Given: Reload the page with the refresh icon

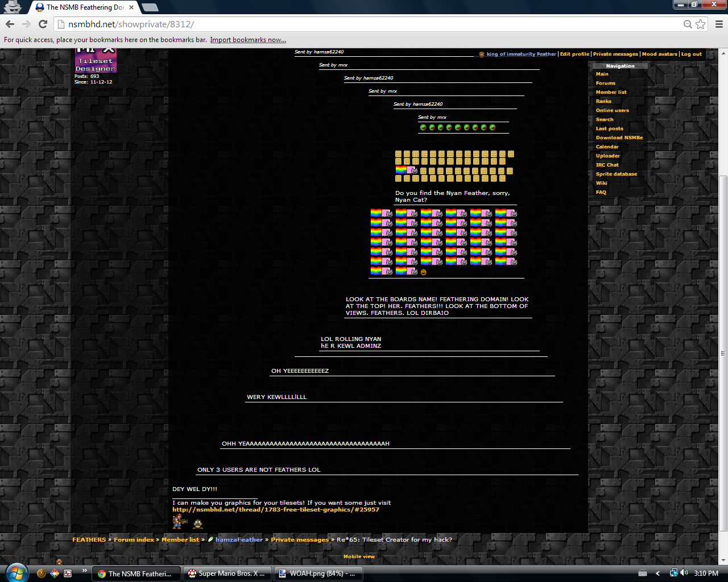Looking at the screenshot, I should point(43,24).
